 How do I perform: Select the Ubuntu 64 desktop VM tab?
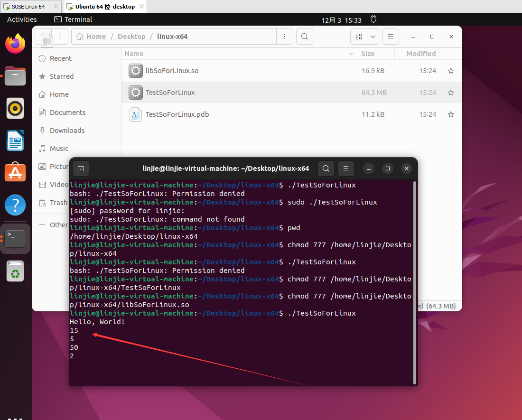105,7
